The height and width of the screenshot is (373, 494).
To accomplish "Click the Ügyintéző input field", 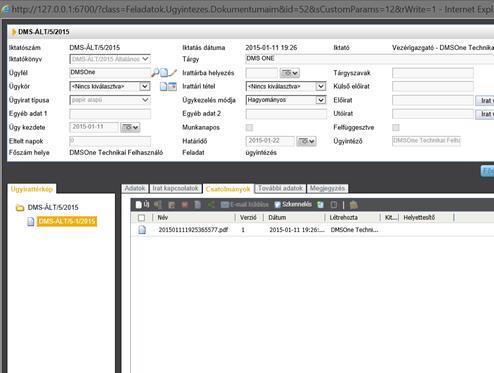I will 426,141.
